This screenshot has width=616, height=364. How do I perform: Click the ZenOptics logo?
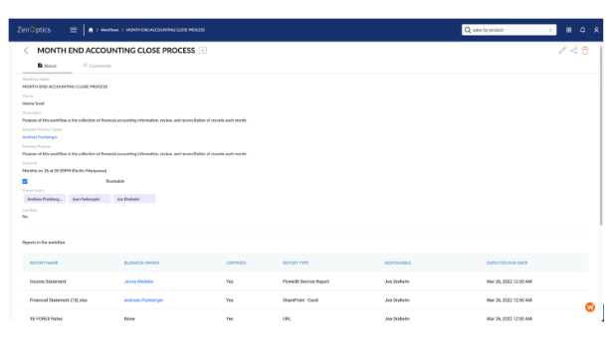click(34, 30)
